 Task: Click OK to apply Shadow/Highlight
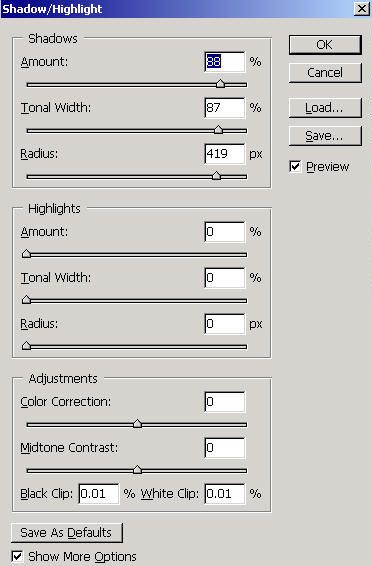tap(325, 45)
